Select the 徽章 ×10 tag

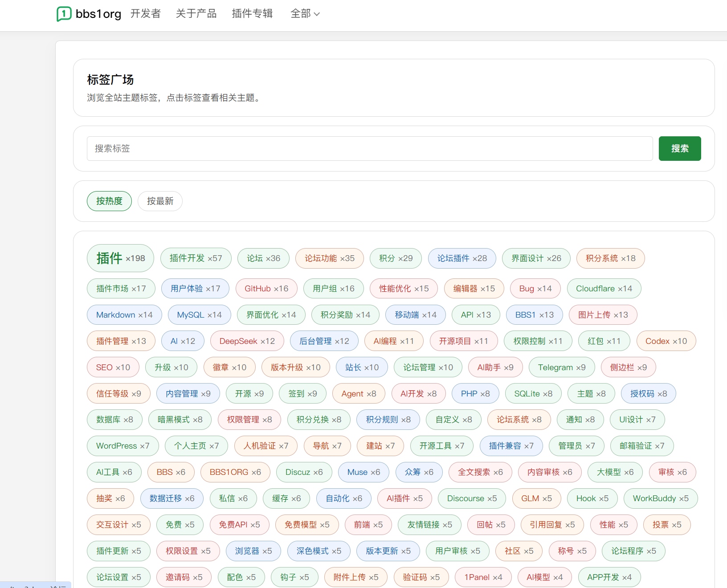click(229, 367)
